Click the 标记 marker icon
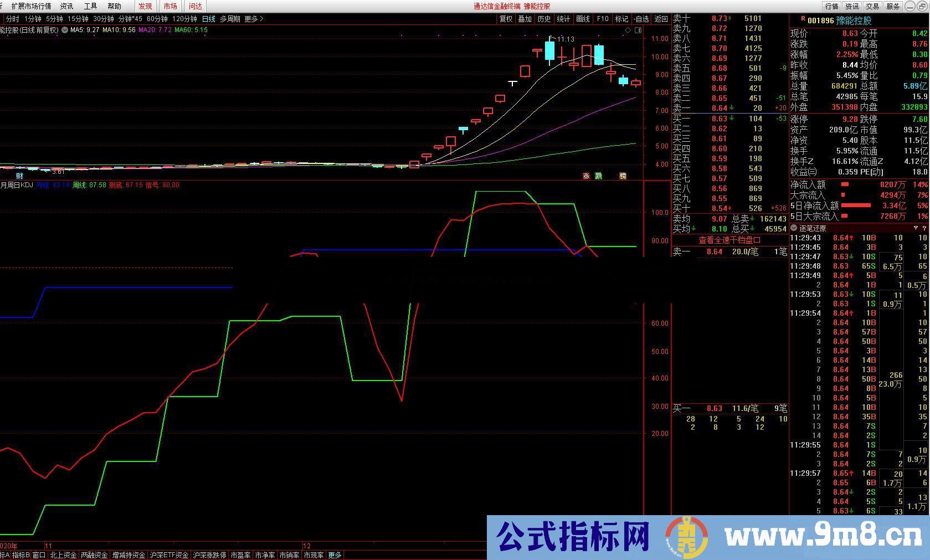 tap(621, 18)
